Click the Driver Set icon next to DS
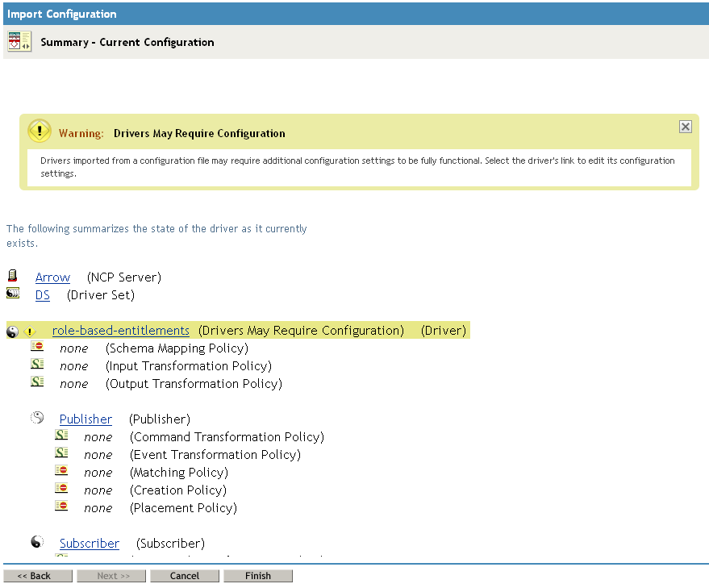Viewport: 709px width, 588px height. click(x=13, y=294)
